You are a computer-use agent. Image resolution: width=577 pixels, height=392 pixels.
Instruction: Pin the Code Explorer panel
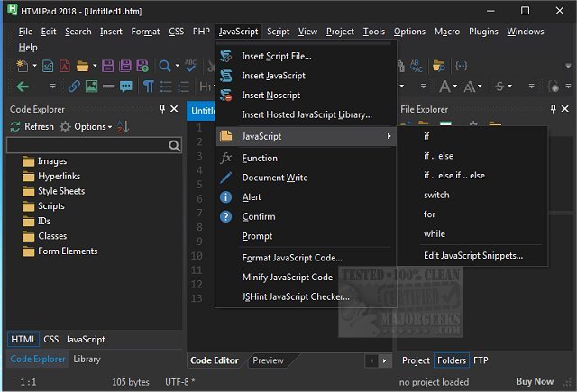click(x=161, y=109)
